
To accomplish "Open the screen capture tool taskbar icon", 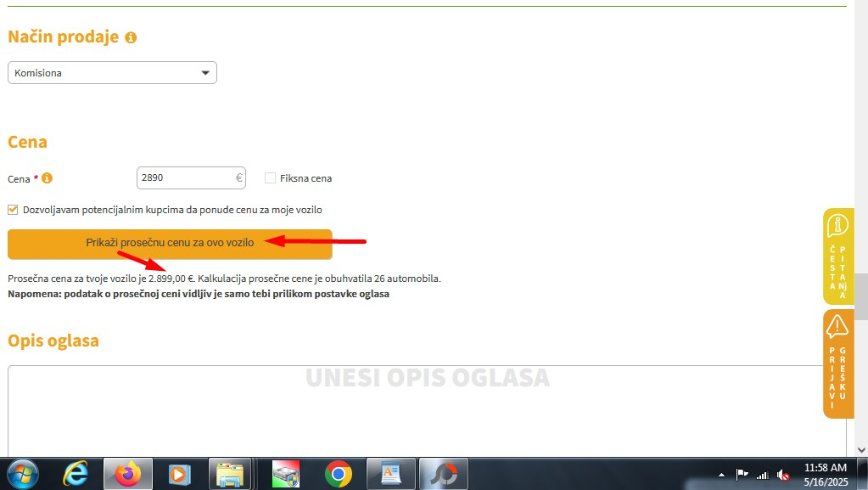I will click(x=444, y=475).
